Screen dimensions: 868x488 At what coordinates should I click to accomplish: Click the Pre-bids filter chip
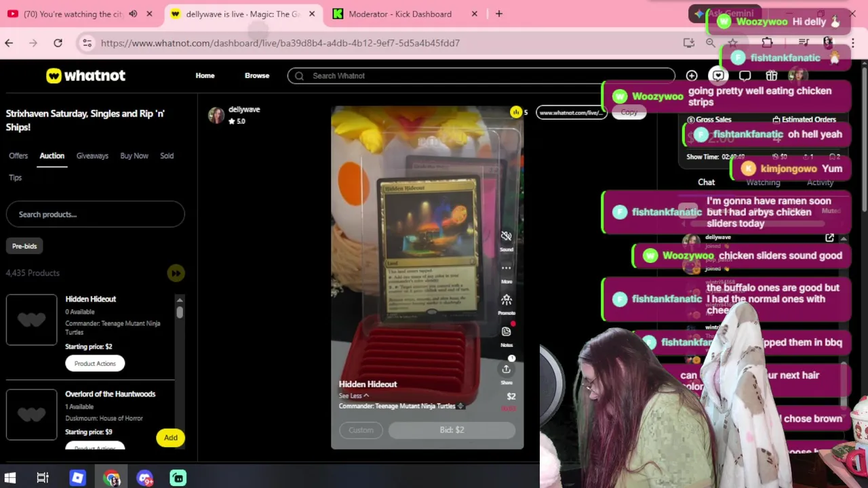24,246
